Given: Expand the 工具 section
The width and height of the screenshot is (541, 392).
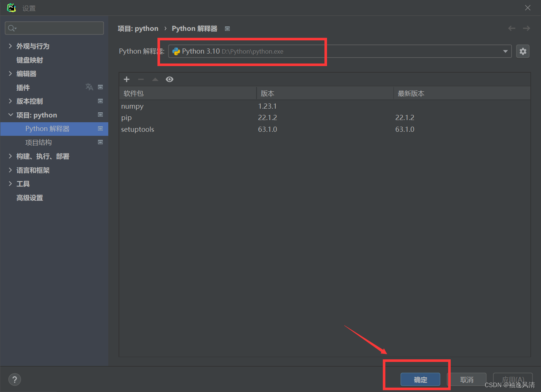Looking at the screenshot, I should pos(10,184).
